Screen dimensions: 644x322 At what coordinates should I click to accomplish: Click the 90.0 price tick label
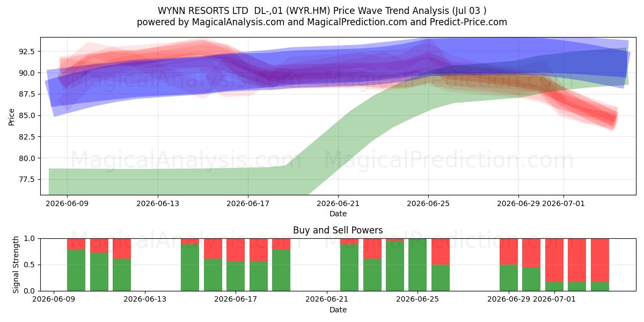click(27, 73)
